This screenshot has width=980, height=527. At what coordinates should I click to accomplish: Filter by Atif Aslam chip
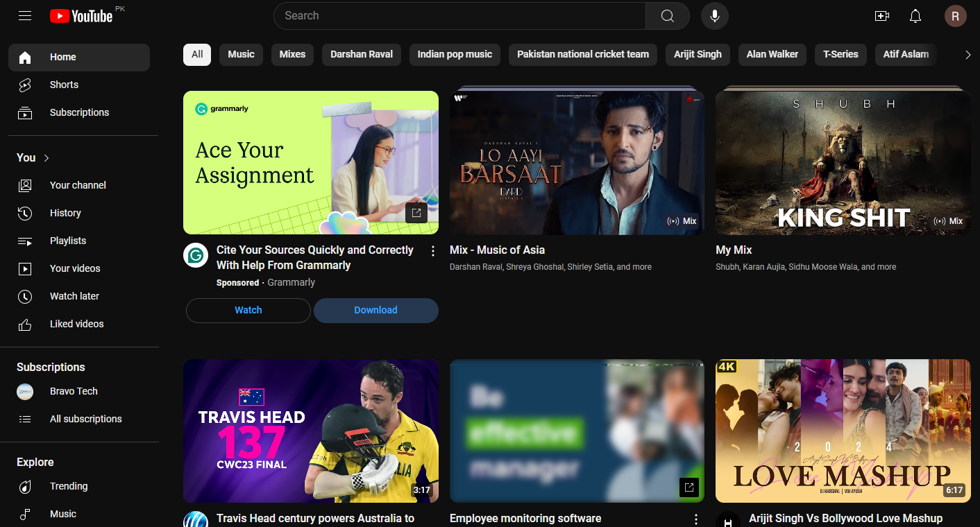(x=906, y=55)
